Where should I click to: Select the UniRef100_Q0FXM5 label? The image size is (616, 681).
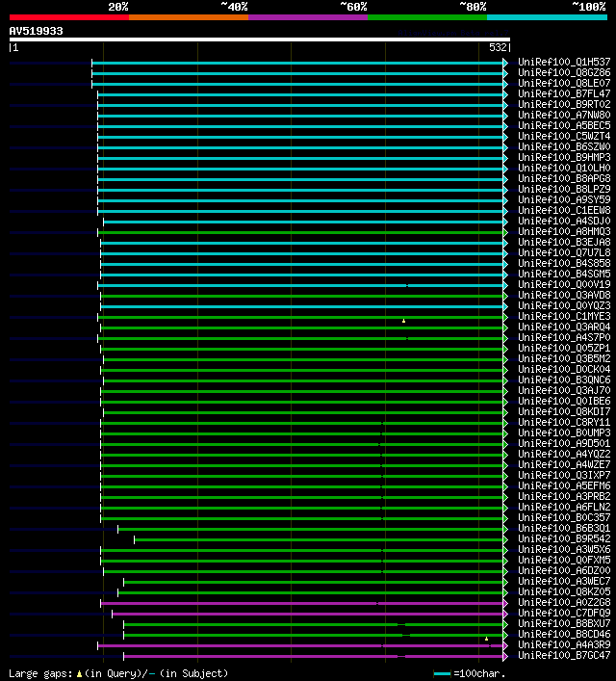[564, 560]
